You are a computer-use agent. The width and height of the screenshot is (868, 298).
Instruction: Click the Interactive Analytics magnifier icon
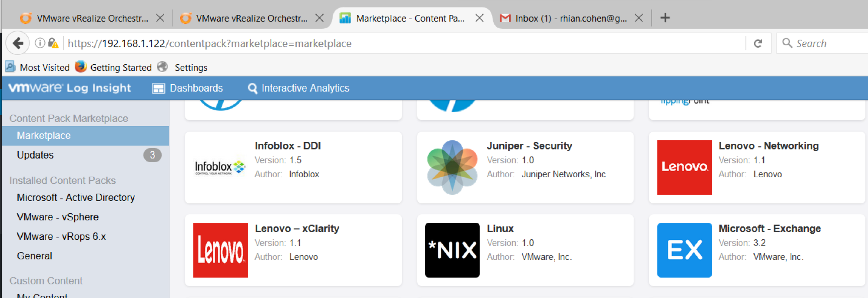(252, 88)
